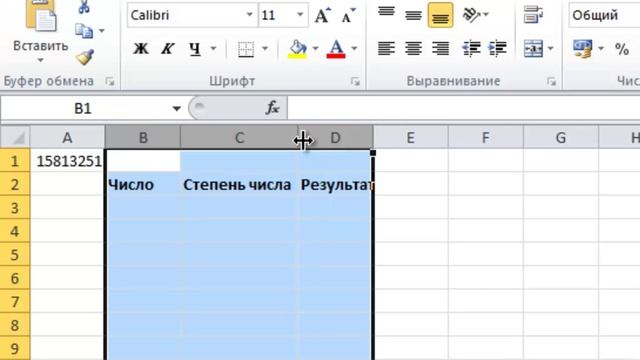Click the Степень числа cell
The image size is (640, 360).
(239, 184)
